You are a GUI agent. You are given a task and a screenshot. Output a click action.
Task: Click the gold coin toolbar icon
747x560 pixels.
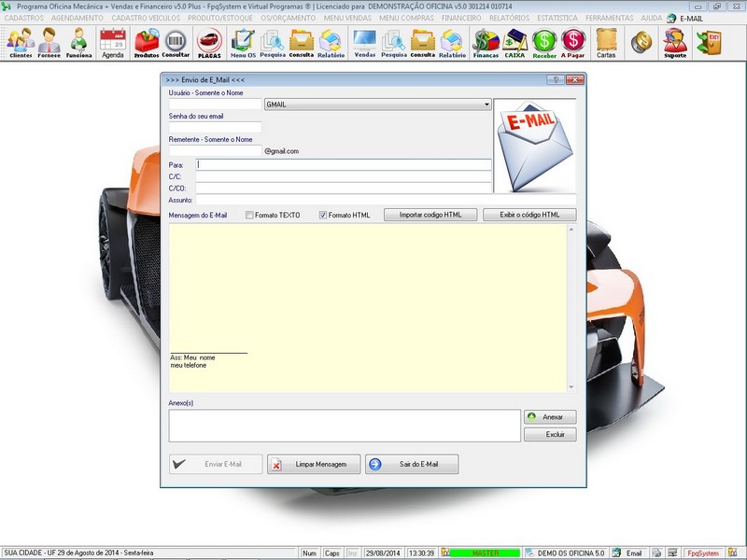tap(641, 42)
